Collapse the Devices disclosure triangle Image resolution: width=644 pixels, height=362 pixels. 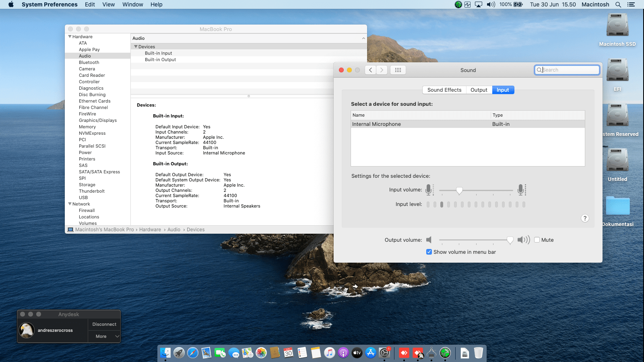pyautogui.click(x=136, y=47)
